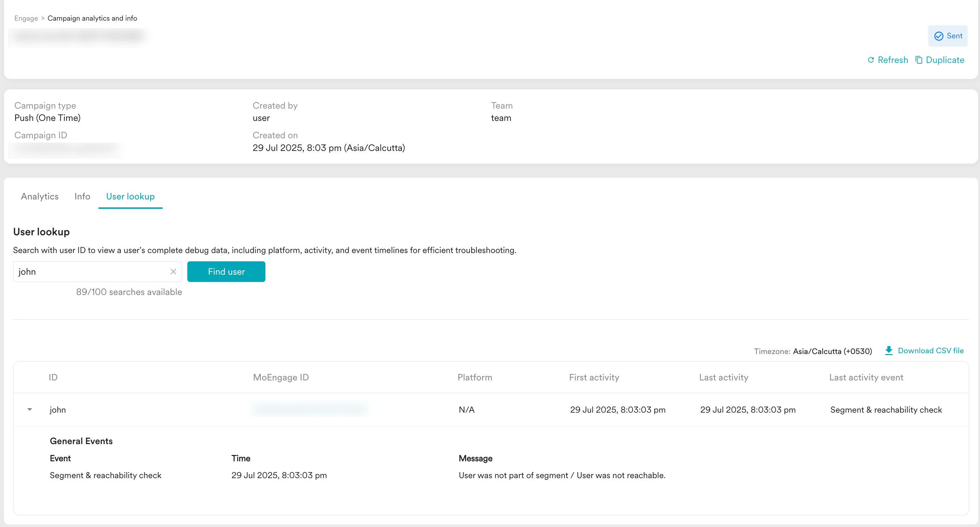Click Download CSV file link
Image resolution: width=980 pixels, height=527 pixels.
[x=930, y=351]
